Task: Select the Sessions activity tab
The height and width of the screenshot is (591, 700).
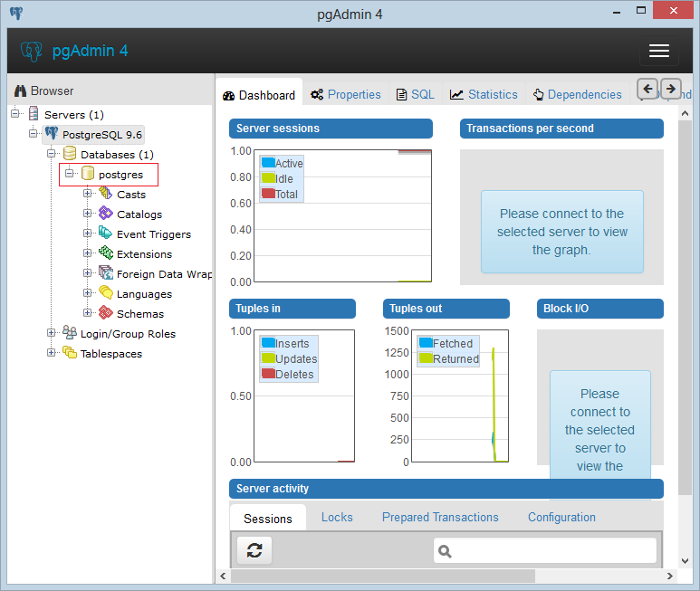Action: point(268,519)
